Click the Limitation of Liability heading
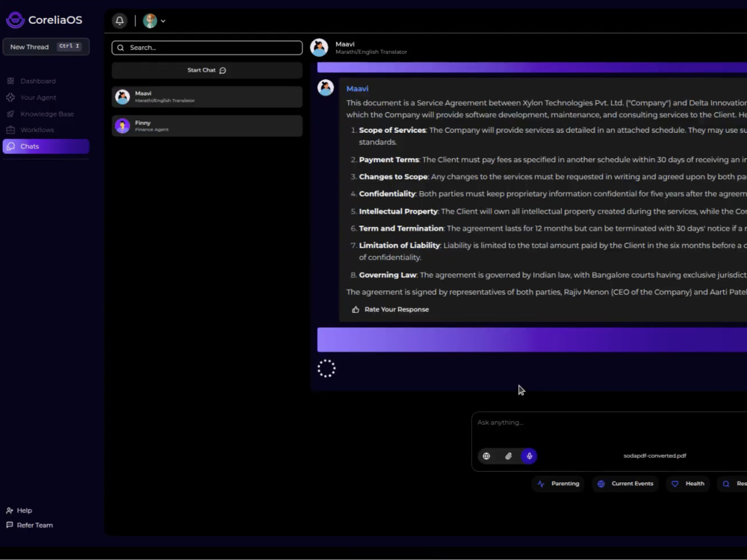Viewport: 747px width, 560px height. click(399, 246)
